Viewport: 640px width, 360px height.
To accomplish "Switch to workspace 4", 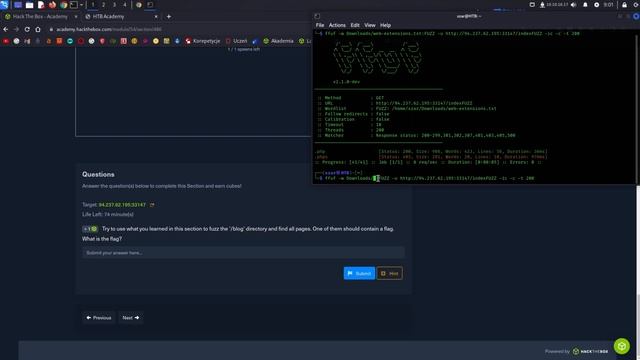I will click(124, 5).
